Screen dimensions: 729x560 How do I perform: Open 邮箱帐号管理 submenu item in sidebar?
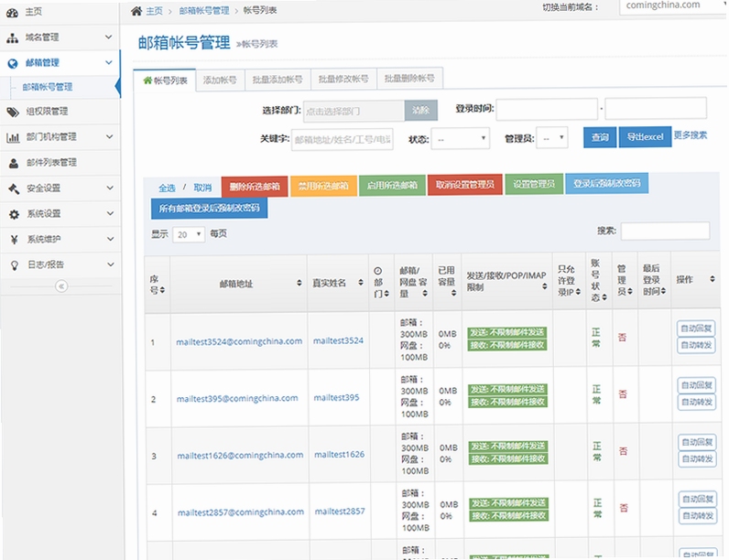(48, 87)
